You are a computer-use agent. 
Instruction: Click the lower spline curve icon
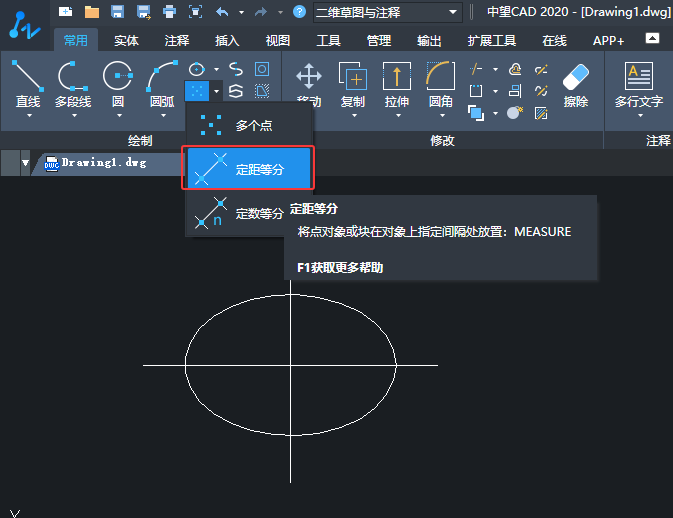[236, 91]
